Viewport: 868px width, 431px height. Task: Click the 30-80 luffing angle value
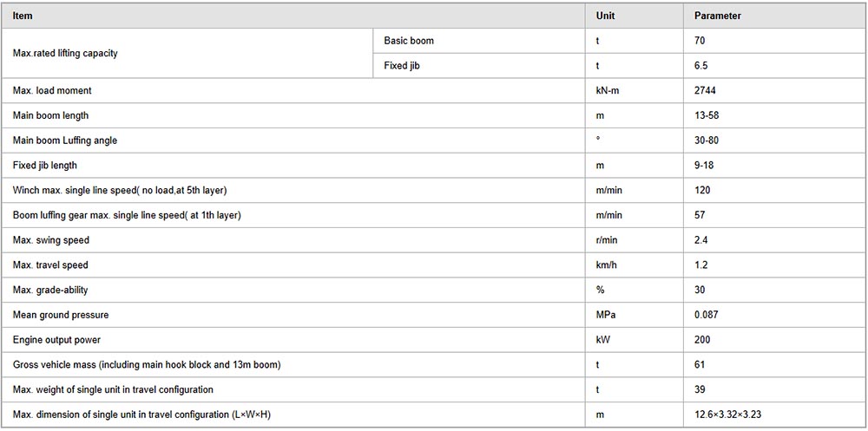tap(707, 140)
